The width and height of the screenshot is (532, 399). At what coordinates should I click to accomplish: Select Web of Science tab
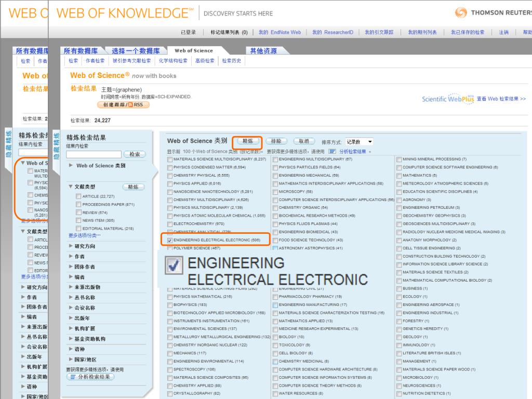click(x=194, y=50)
